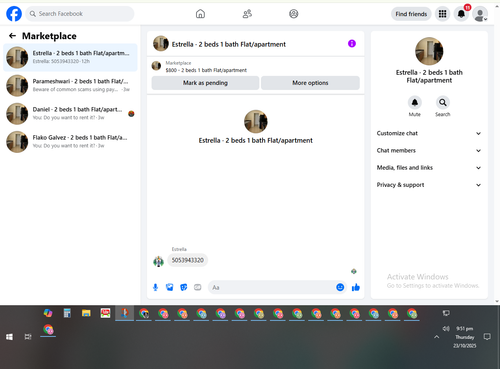Open Task View on the taskbar
This screenshot has width=500, height=369.
(x=28, y=337)
